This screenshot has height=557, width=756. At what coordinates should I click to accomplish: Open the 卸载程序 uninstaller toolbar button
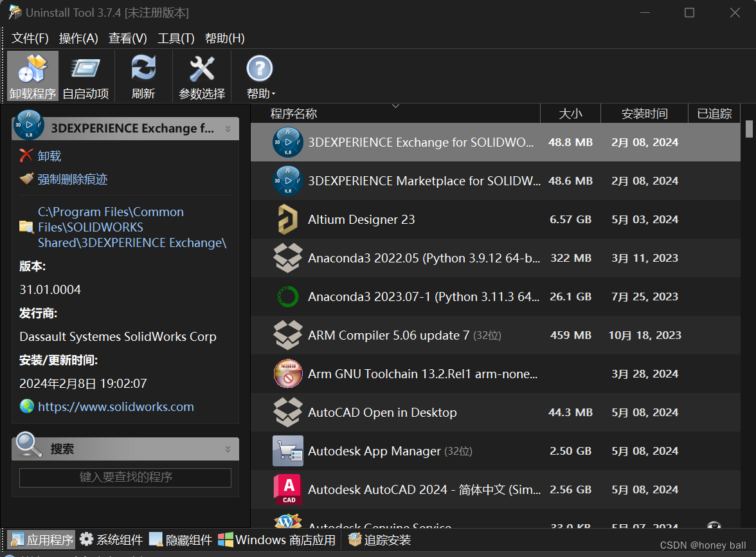tap(33, 76)
